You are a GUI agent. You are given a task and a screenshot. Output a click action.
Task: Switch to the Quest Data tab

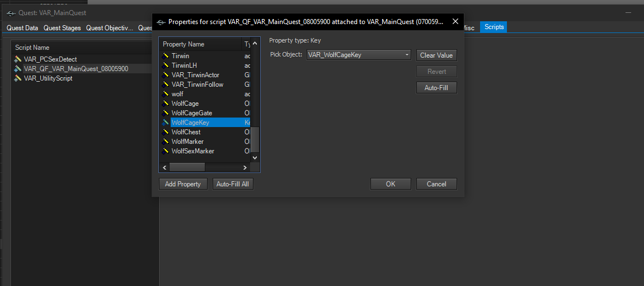[x=22, y=27]
